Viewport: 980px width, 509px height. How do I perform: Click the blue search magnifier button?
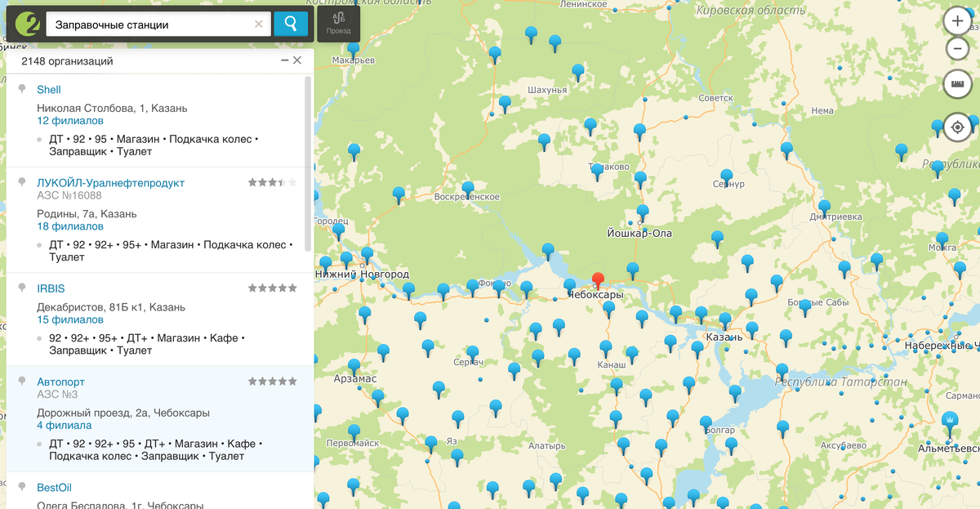291,25
